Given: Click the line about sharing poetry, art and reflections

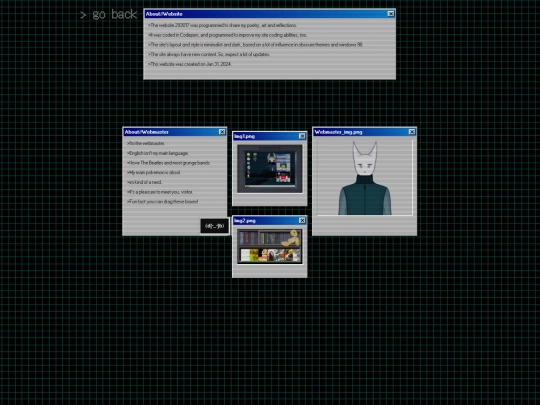Looking at the screenshot, I should pos(222,25).
